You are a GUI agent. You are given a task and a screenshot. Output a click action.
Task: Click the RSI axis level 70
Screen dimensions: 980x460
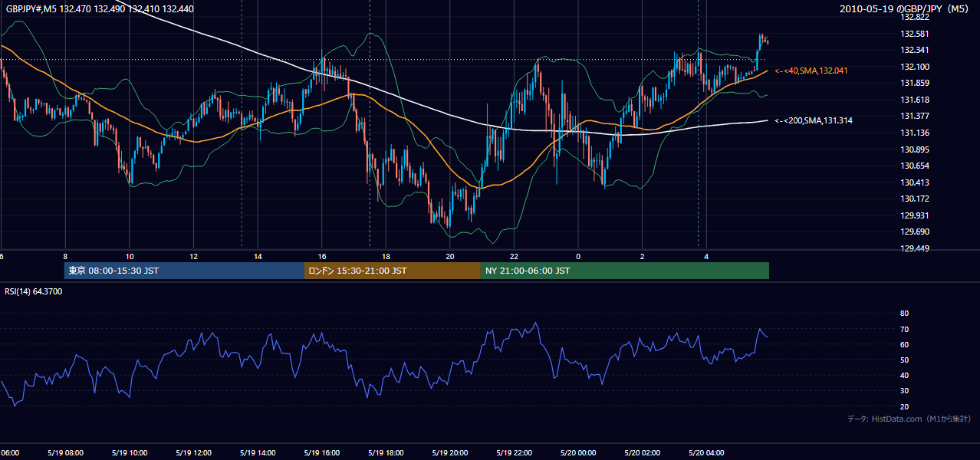point(904,329)
